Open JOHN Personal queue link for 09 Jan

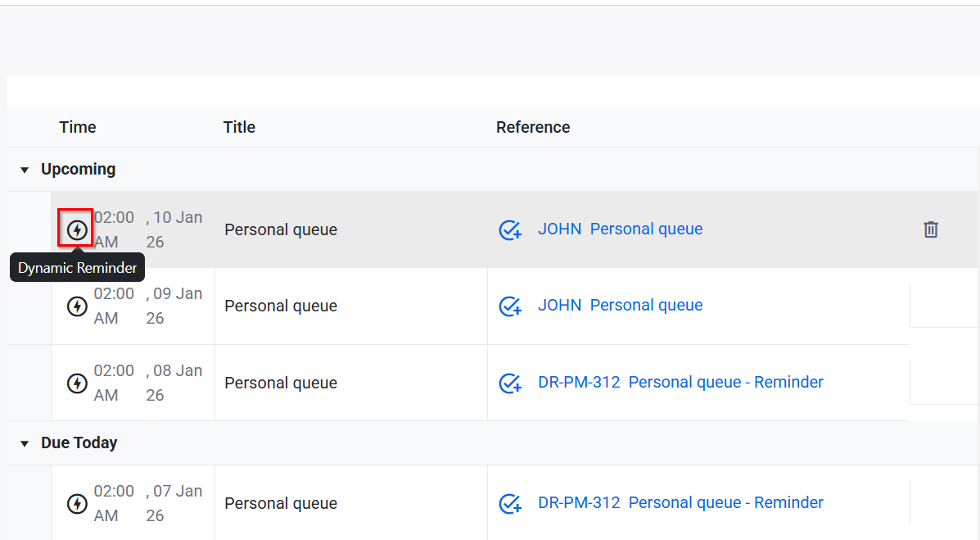coord(620,306)
